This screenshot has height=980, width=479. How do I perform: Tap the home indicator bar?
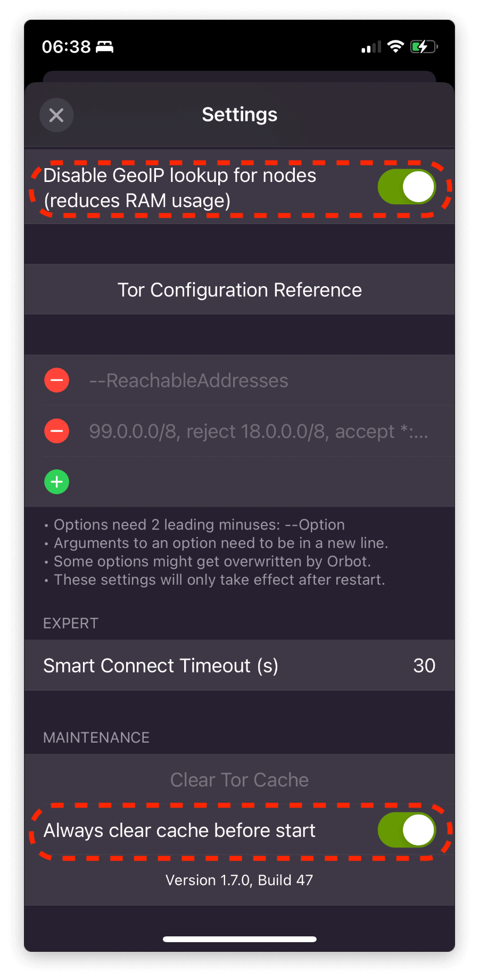[x=240, y=939]
